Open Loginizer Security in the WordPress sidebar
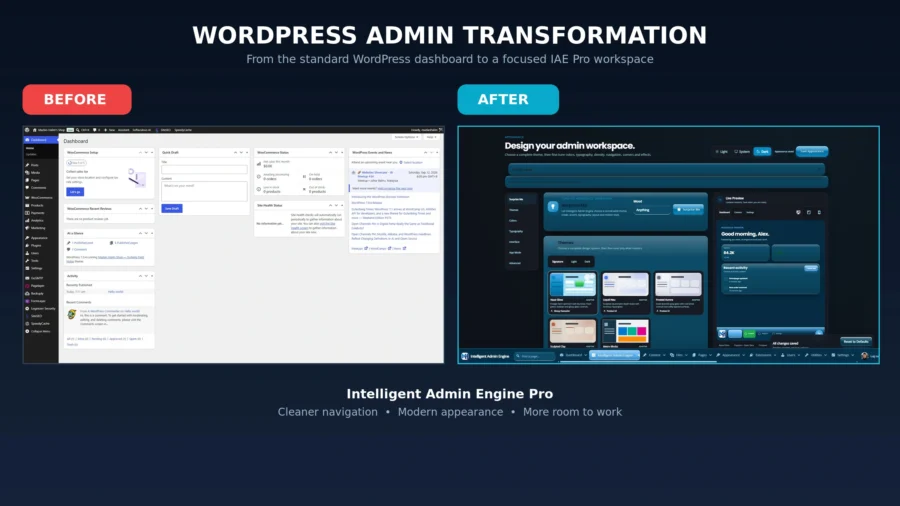 (x=42, y=309)
